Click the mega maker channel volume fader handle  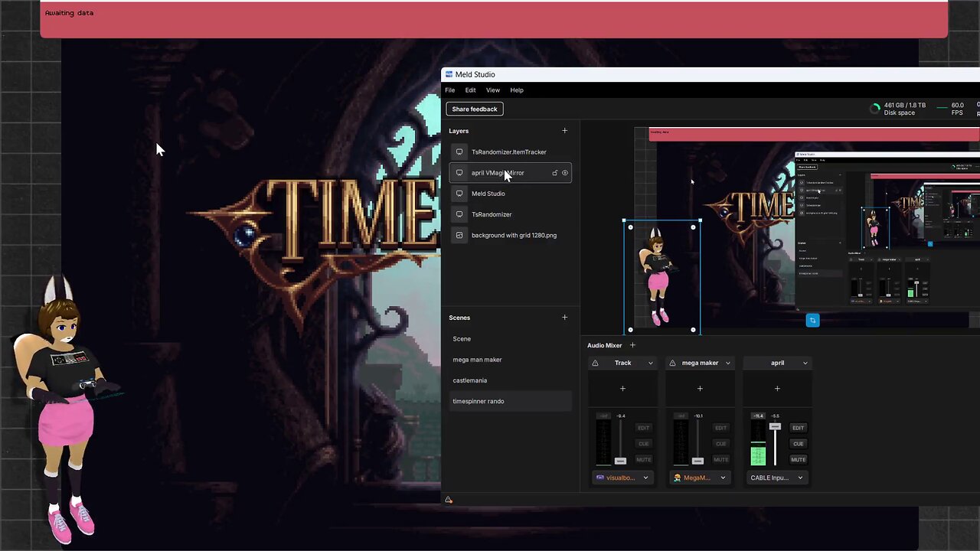[697, 461]
